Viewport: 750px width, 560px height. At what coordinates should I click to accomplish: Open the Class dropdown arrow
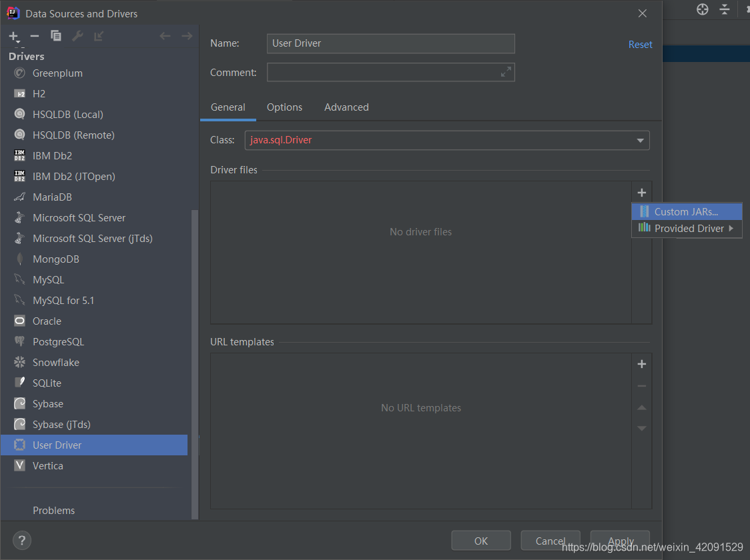[x=640, y=141]
